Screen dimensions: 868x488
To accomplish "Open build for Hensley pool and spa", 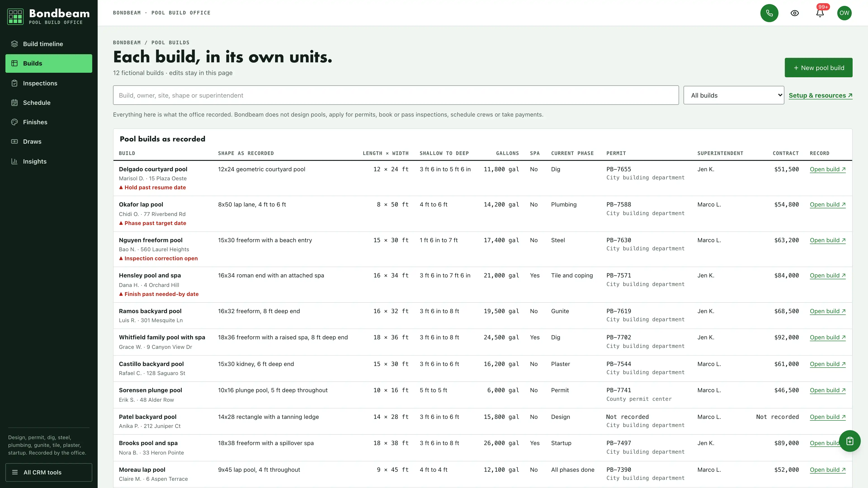I will [828, 275].
